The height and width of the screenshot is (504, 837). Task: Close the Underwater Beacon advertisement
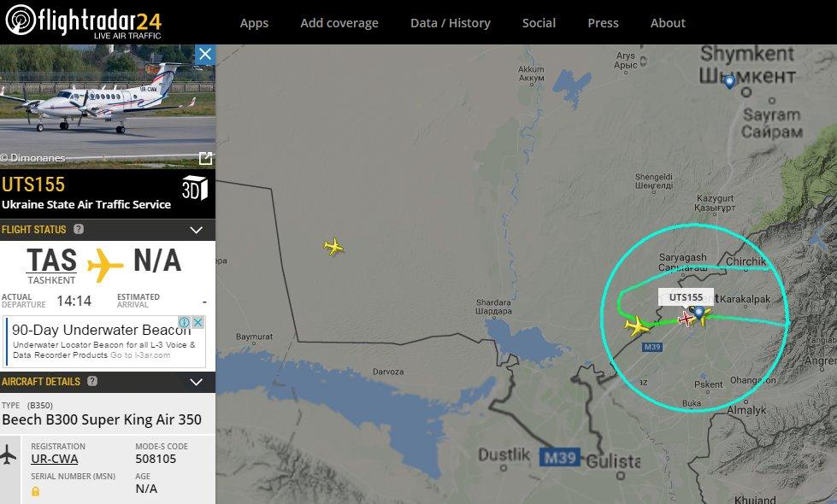click(198, 322)
